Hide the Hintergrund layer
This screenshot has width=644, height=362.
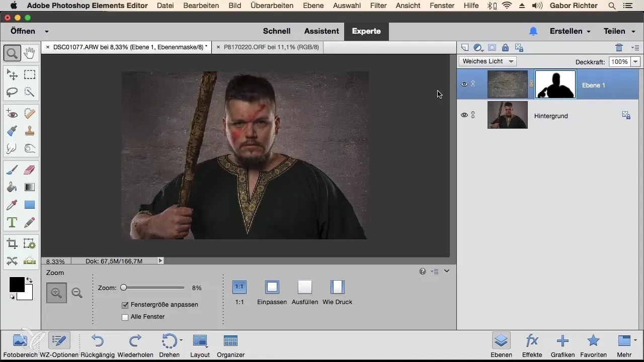464,115
